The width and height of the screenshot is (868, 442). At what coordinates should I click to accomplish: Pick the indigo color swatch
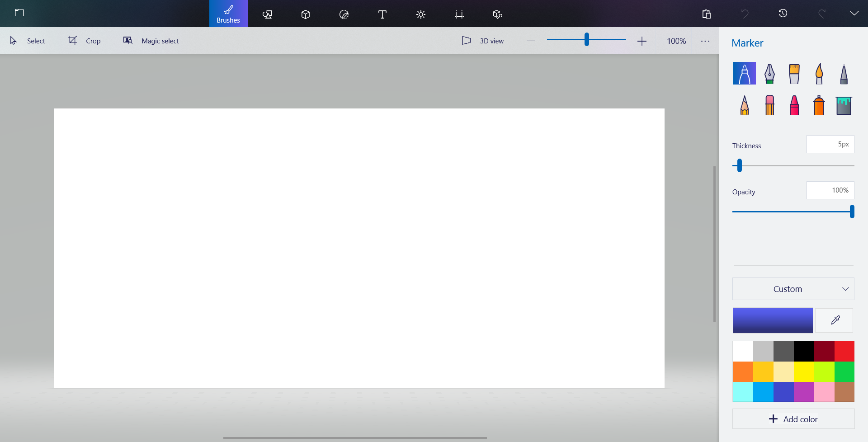tap(783, 392)
